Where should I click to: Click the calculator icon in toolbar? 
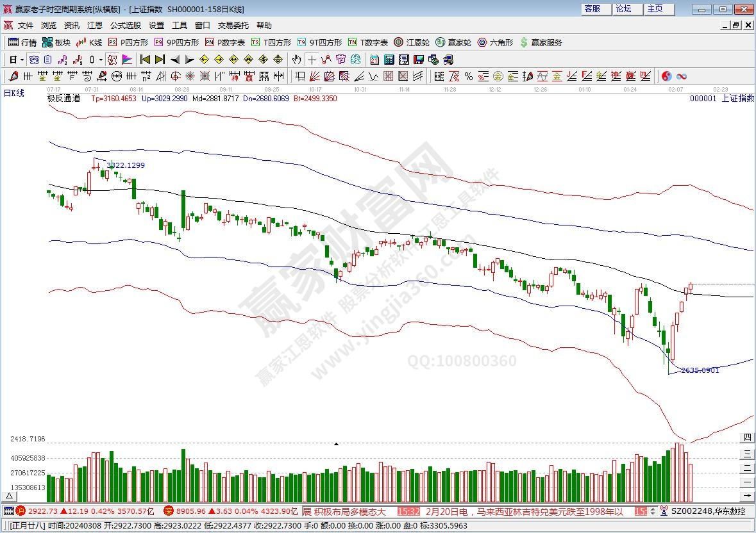click(x=389, y=60)
